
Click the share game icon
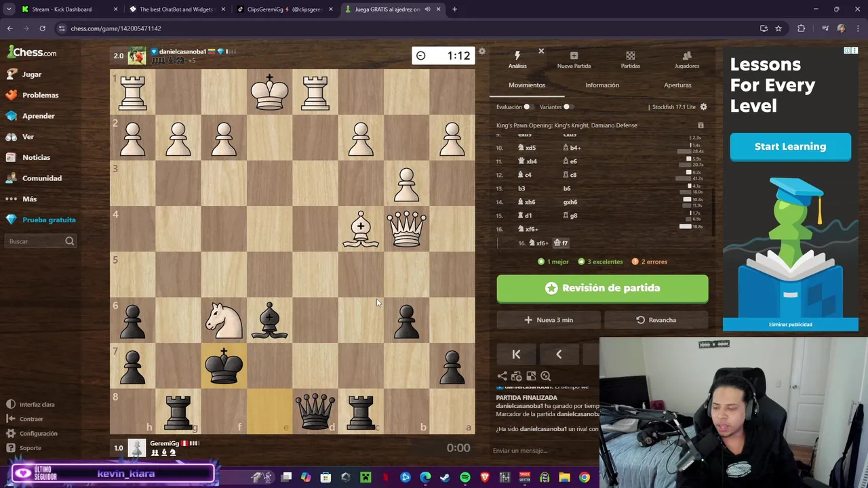pyautogui.click(x=502, y=376)
